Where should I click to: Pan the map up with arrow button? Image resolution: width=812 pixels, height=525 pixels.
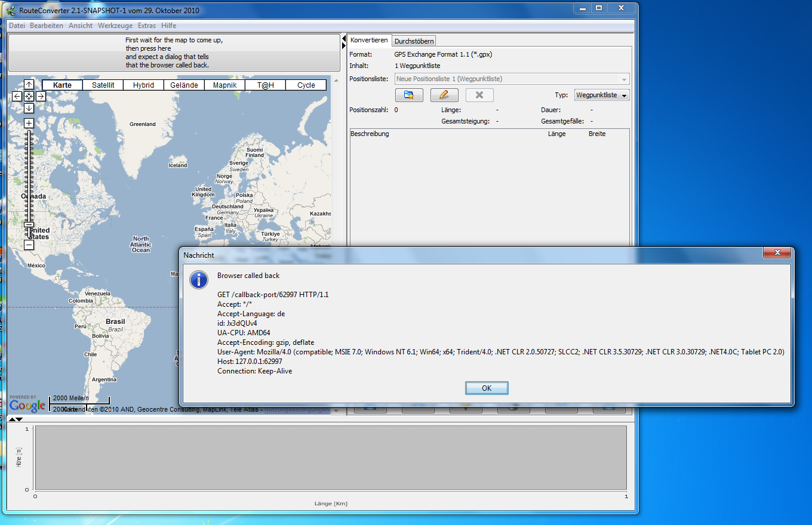tap(29, 85)
